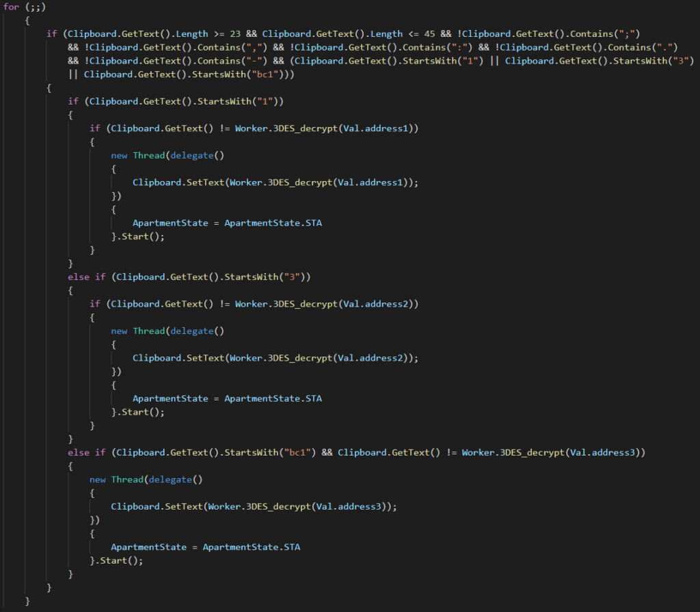Screen dimensions: 700x612
Task: Click the 'for (;;)' loop keyword line
Action: click(x=24, y=7)
